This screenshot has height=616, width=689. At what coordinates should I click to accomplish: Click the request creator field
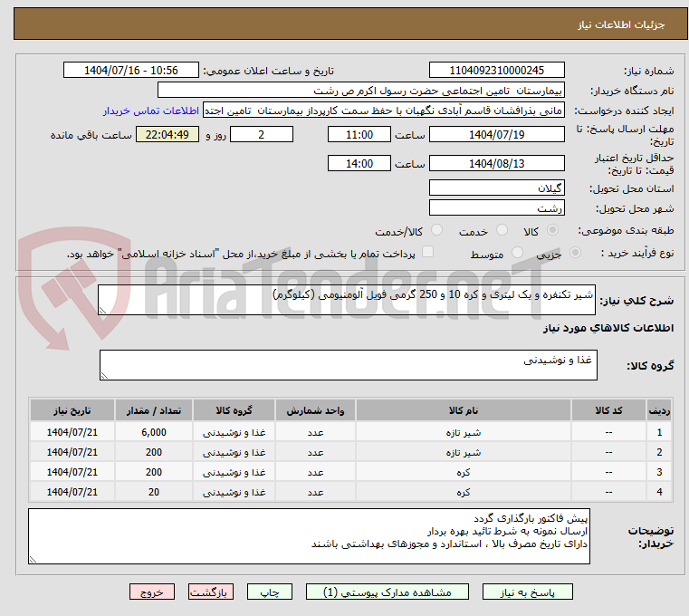pos(384,111)
